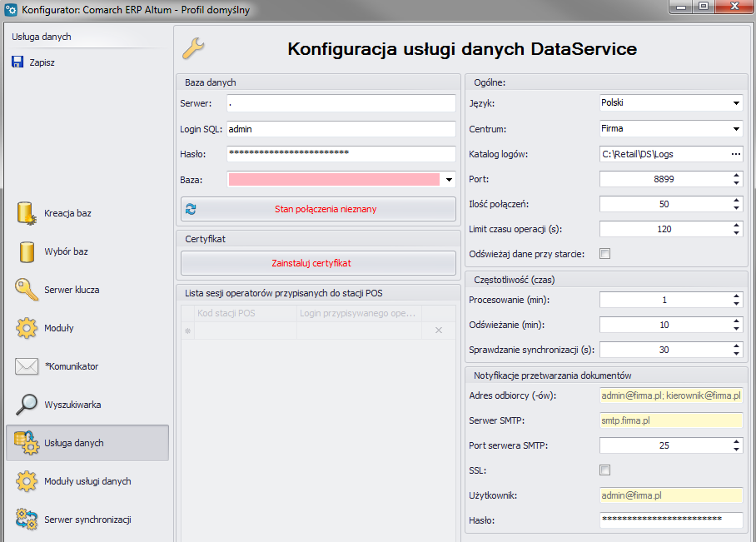Open Moduły gear icon

coord(26,328)
